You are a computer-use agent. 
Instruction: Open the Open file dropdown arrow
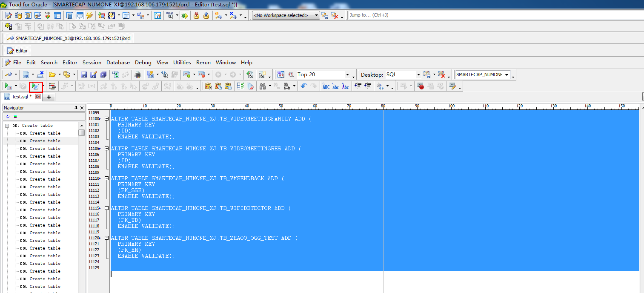(60, 75)
